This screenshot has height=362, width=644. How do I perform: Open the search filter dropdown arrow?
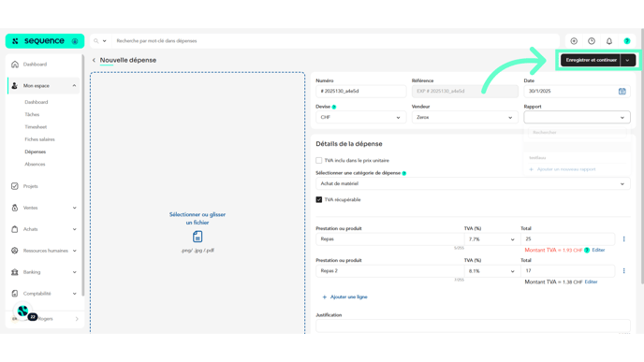tap(104, 41)
